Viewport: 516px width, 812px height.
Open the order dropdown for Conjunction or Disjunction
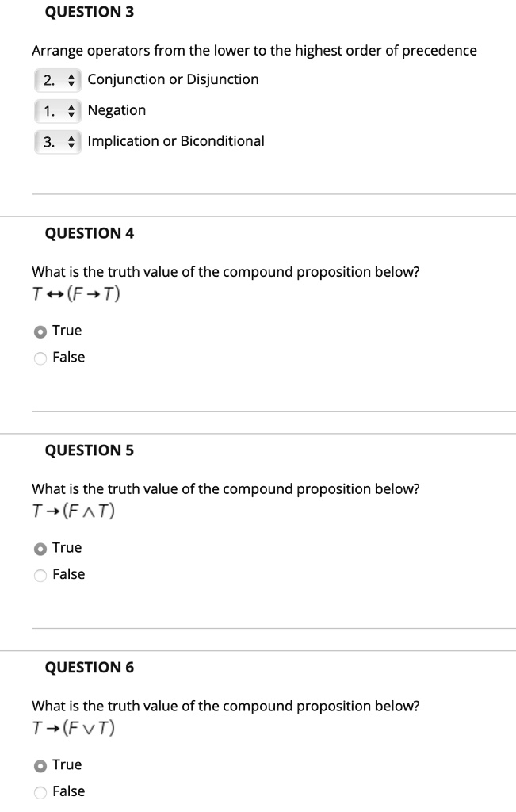pyautogui.click(x=57, y=79)
